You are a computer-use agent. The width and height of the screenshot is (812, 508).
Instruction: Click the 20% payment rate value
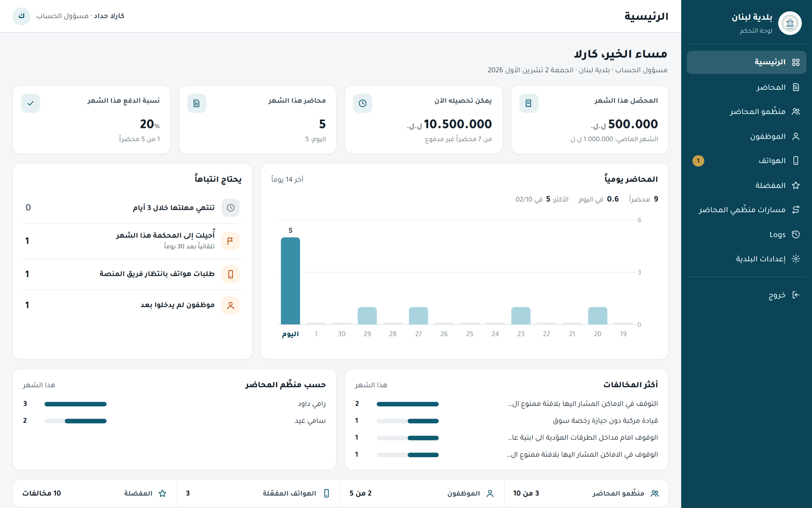coord(150,124)
